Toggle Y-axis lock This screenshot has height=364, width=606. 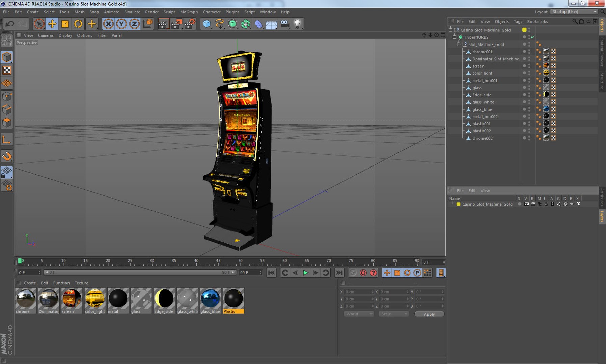(121, 24)
